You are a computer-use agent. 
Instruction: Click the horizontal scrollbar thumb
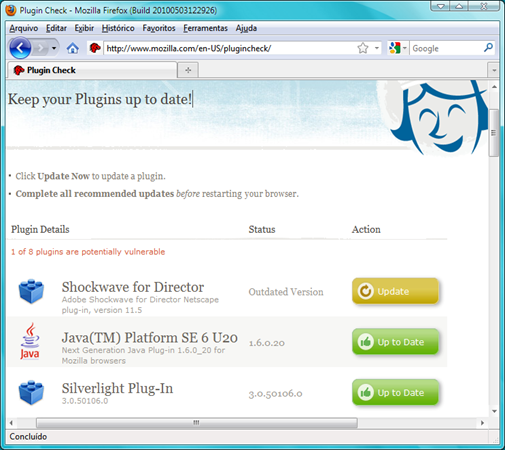pos(197,423)
